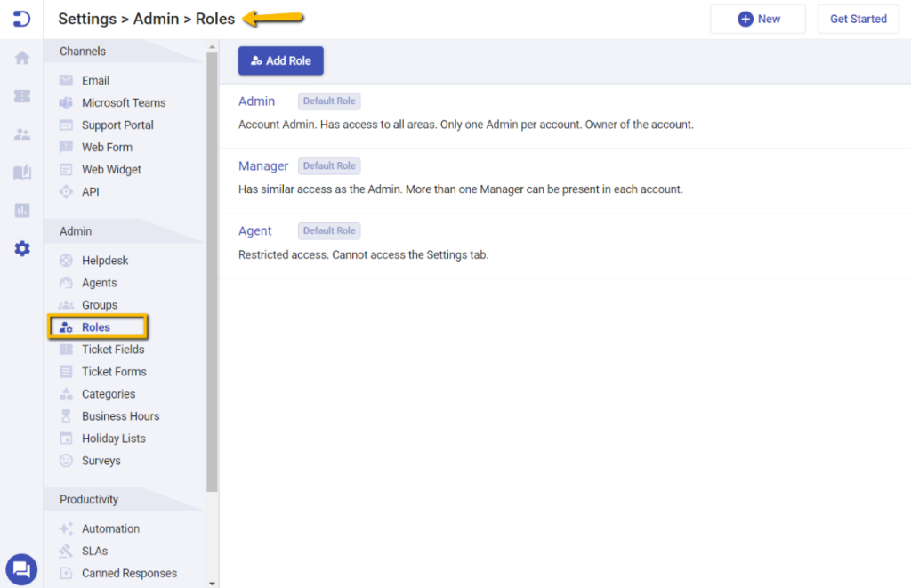Open Helpdesk under Admin
This screenshot has height=588, width=911.
click(105, 261)
